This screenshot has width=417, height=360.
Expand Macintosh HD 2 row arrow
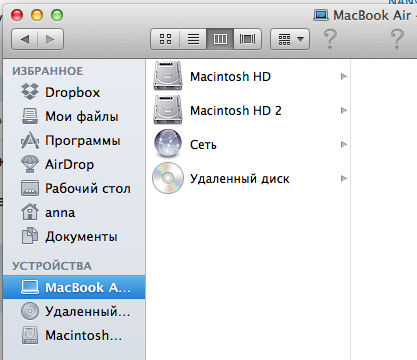tap(344, 110)
